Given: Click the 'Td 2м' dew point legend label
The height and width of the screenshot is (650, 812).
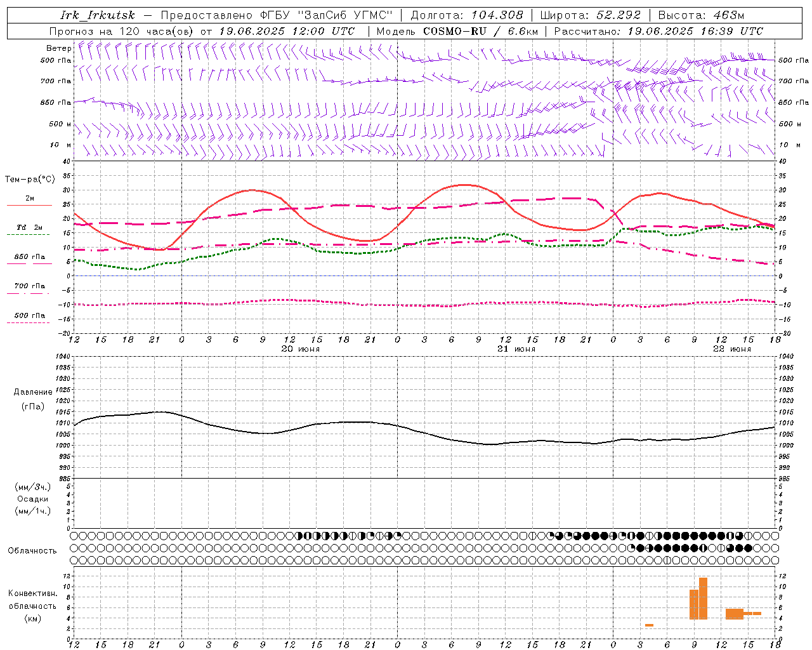Looking at the screenshot, I should point(30,227).
